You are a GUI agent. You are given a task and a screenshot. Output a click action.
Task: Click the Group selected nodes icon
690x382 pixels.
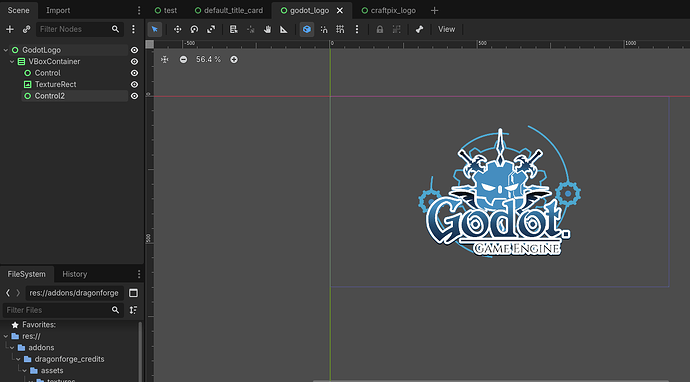tap(396, 29)
